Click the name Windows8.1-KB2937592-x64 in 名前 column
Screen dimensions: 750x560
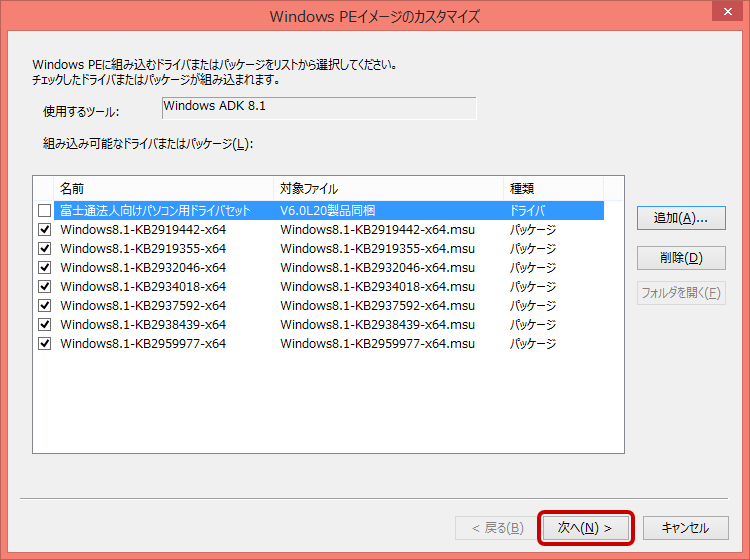pos(143,306)
